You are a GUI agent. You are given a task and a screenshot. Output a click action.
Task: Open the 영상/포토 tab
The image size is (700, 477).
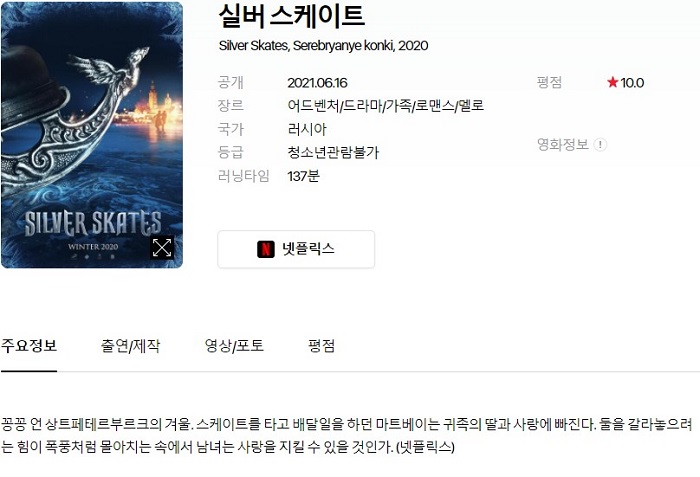[x=234, y=346]
